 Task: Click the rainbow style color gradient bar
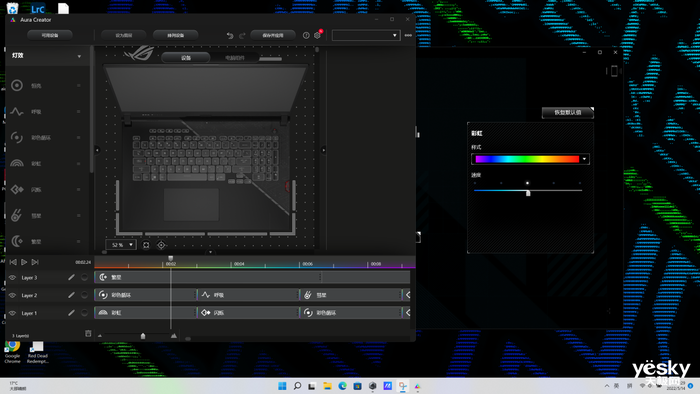click(x=527, y=159)
